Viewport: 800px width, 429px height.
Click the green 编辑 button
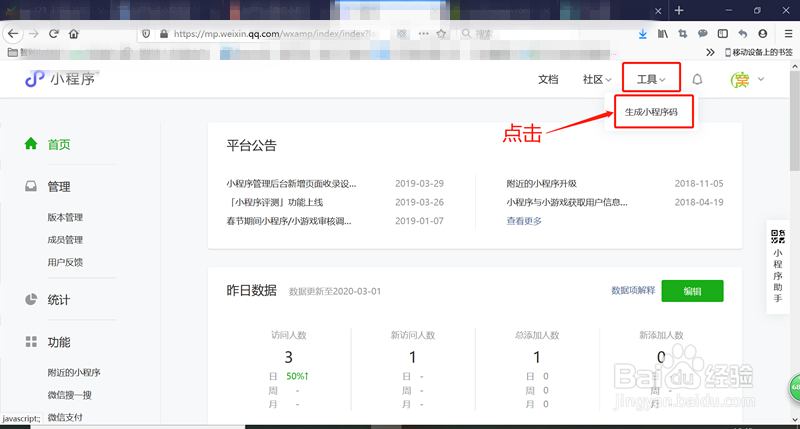(x=692, y=291)
